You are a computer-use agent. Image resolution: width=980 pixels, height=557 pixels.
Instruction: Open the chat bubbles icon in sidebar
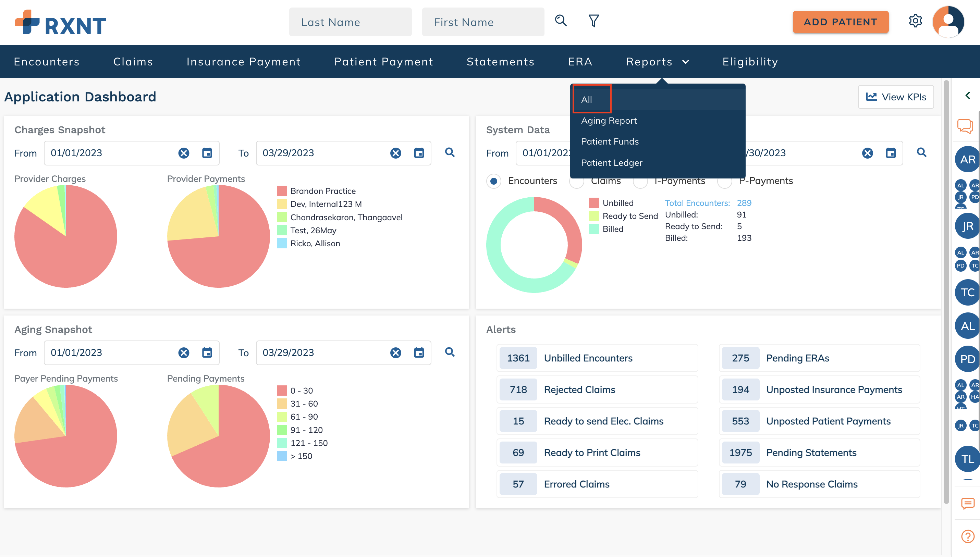click(965, 126)
